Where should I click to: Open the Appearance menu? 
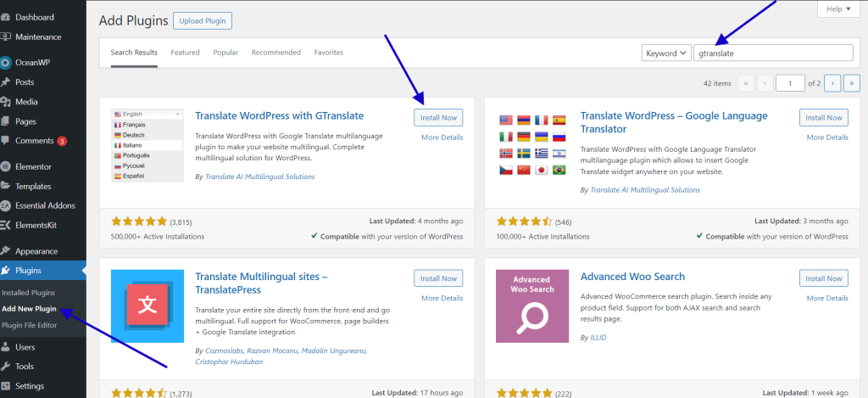coord(36,251)
